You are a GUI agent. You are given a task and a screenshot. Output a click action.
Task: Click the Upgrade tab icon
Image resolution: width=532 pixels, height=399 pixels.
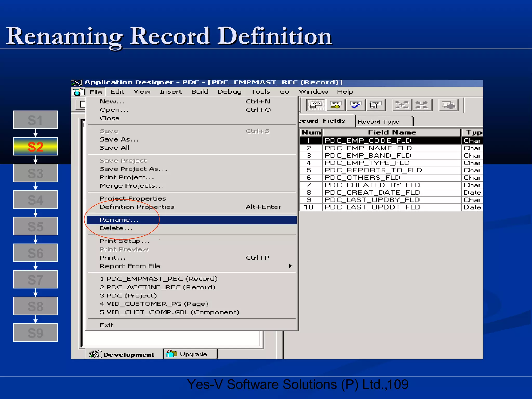point(172,354)
